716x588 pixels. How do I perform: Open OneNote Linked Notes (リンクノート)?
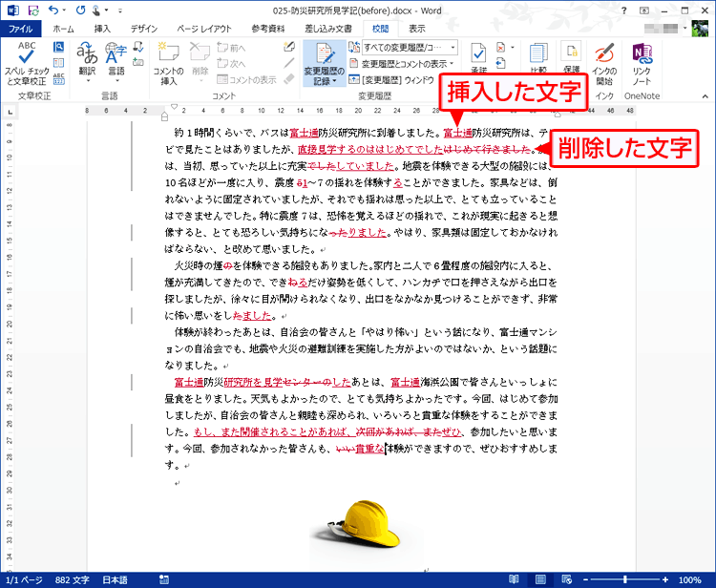pos(642,63)
